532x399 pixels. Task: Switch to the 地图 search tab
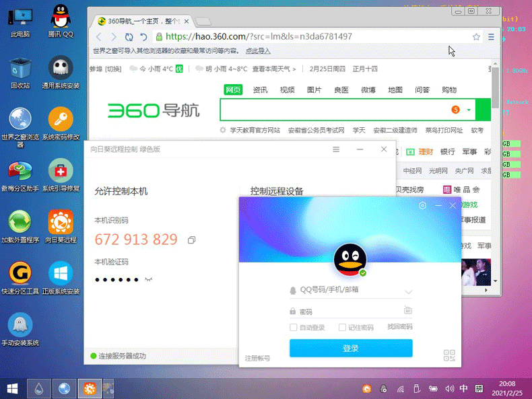coord(395,90)
